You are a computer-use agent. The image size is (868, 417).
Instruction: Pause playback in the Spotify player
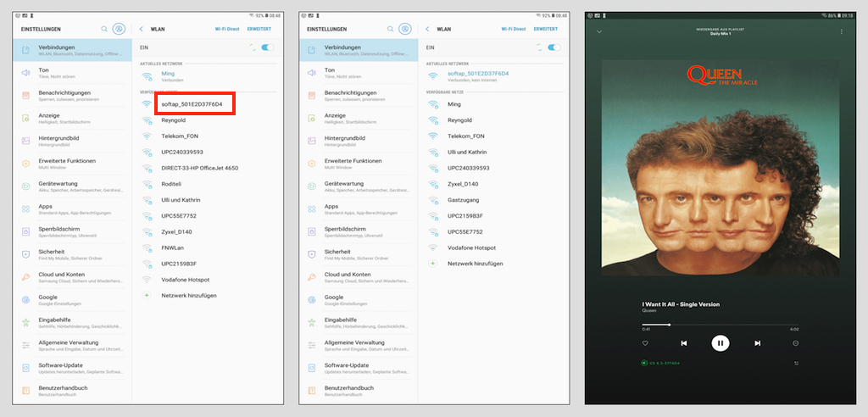(721, 342)
